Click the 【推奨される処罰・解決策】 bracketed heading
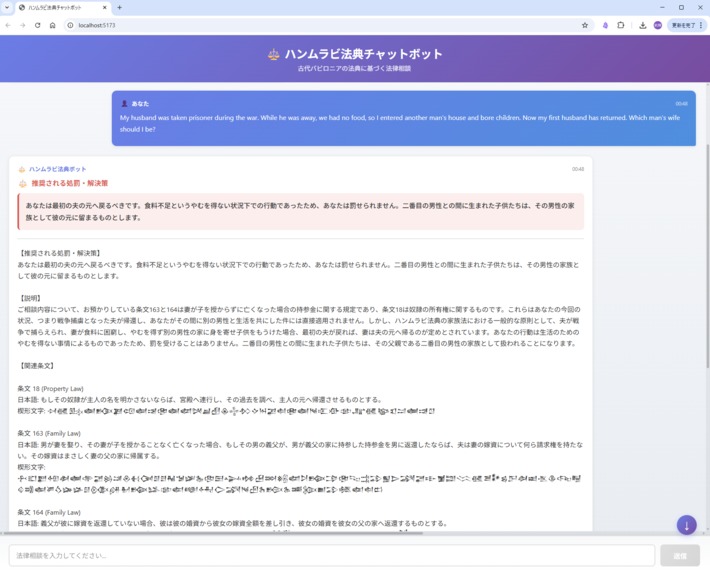 click(60, 253)
